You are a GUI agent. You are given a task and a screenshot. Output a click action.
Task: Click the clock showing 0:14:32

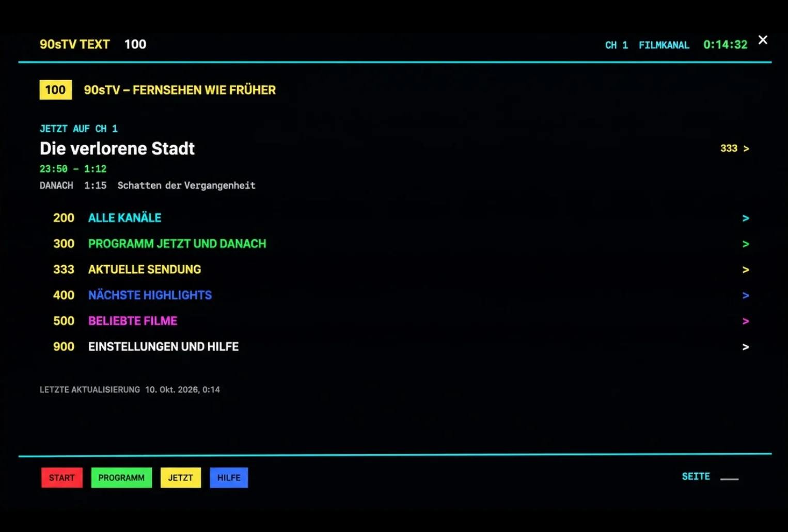726,45
